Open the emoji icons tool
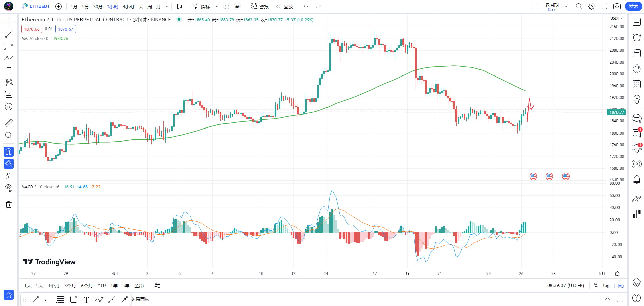This screenshot has height=306, width=644. click(x=9, y=107)
